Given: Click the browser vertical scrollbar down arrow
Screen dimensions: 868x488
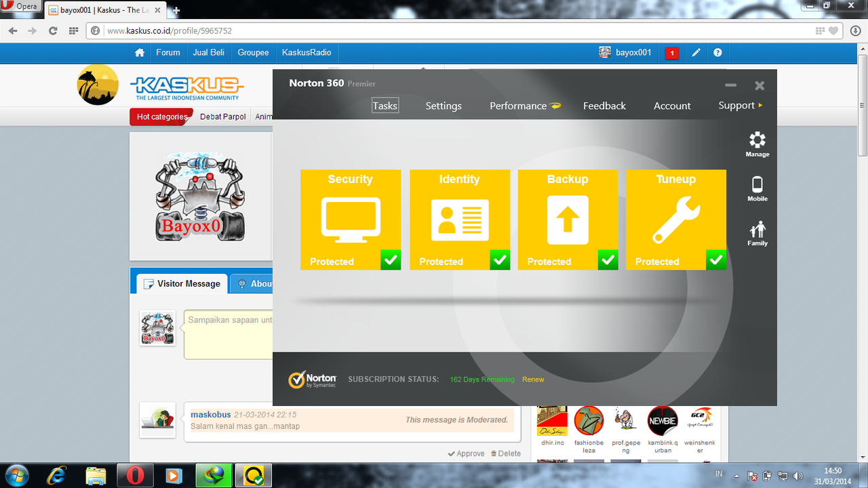Looking at the screenshot, I should [x=863, y=457].
